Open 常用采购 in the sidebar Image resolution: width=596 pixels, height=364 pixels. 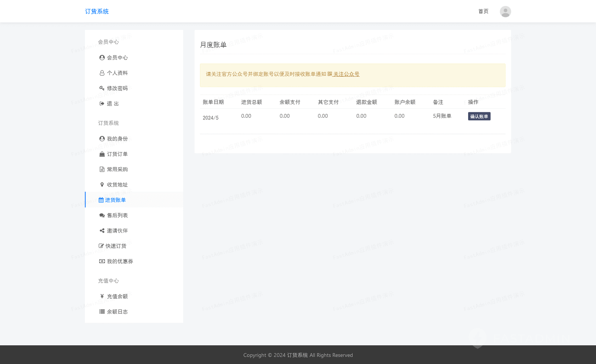[x=117, y=169]
